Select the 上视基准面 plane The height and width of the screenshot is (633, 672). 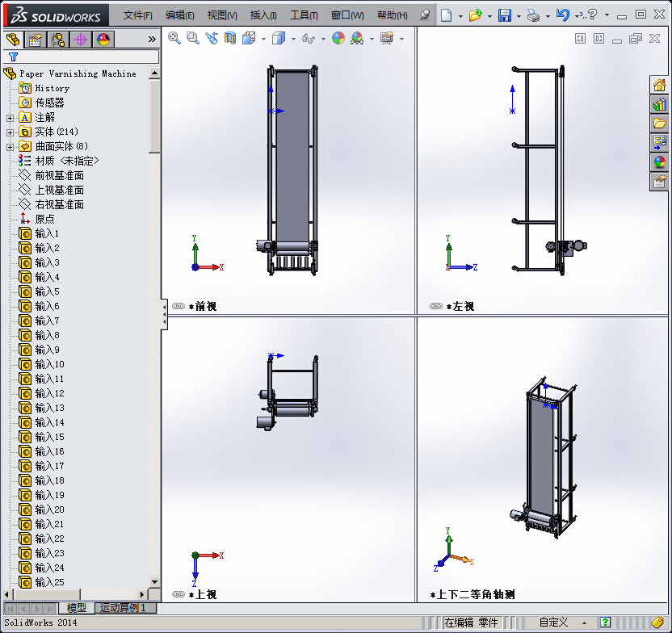59,190
